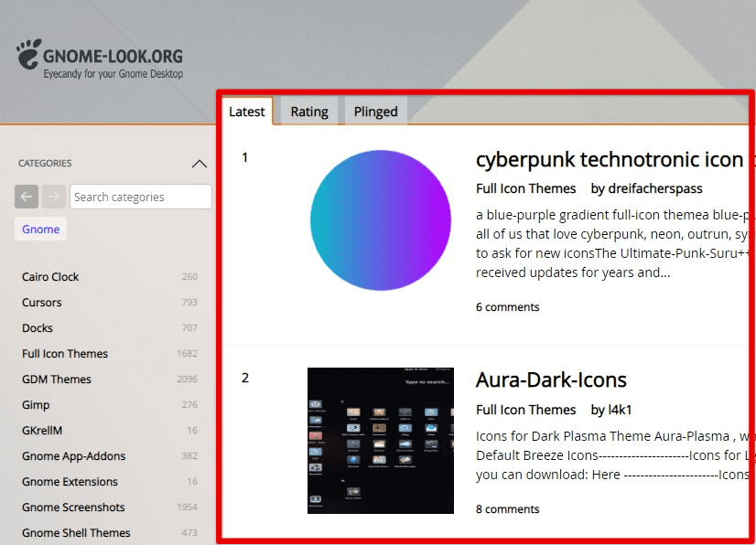Open the 8 comments link

pyautogui.click(x=507, y=508)
